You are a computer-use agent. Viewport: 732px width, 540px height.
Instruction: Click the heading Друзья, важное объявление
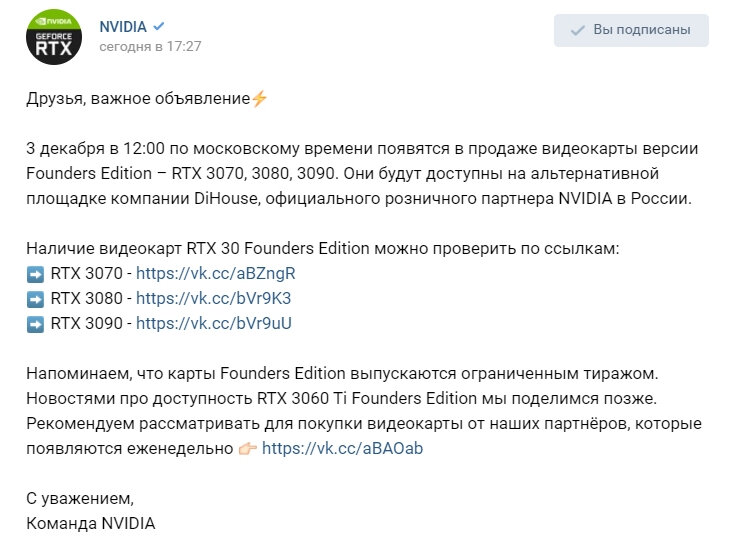138,99
